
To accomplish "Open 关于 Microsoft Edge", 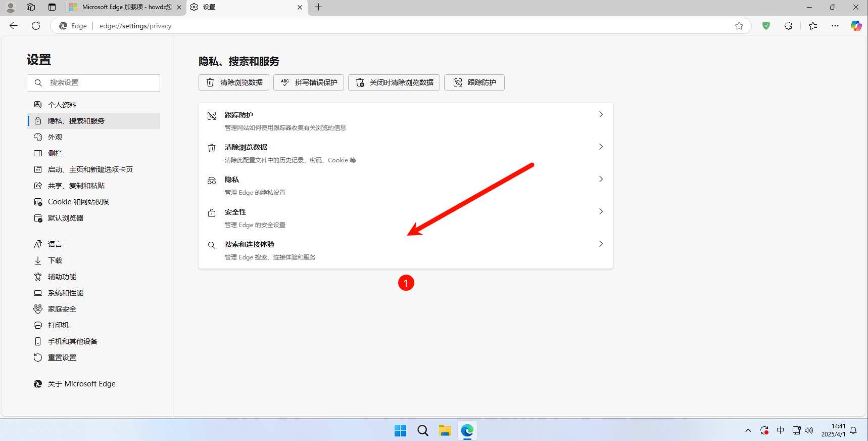I will (93, 384).
